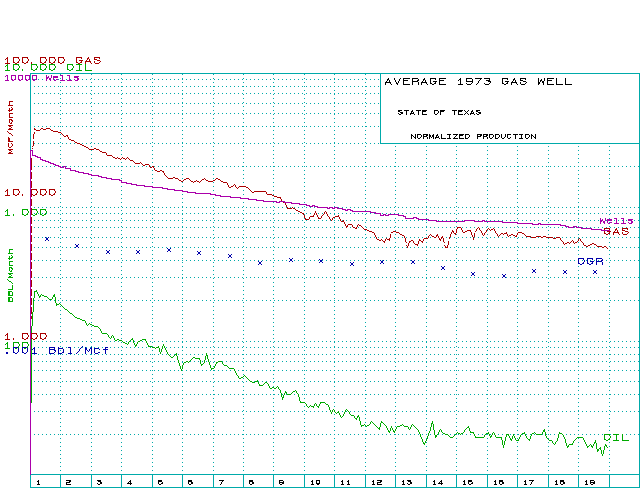
Task: Select the green 'OIL' series label at right
Action: tap(616, 438)
